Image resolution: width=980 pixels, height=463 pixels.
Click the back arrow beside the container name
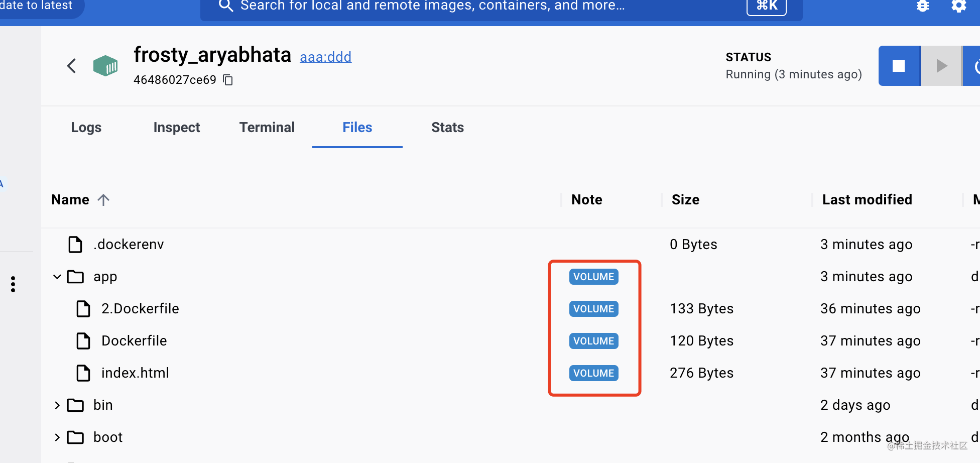[72, 66]
